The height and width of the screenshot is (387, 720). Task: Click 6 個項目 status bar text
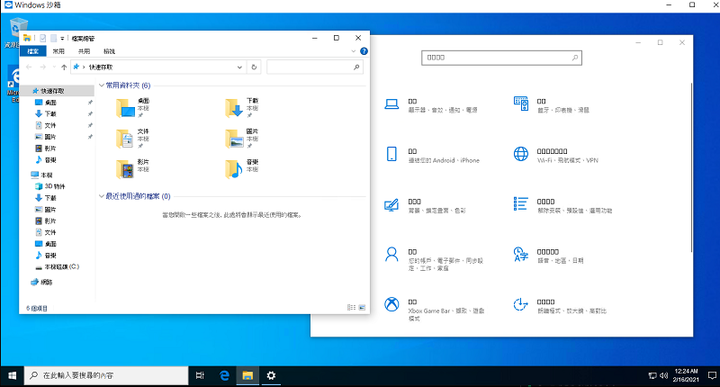point(37,308)
